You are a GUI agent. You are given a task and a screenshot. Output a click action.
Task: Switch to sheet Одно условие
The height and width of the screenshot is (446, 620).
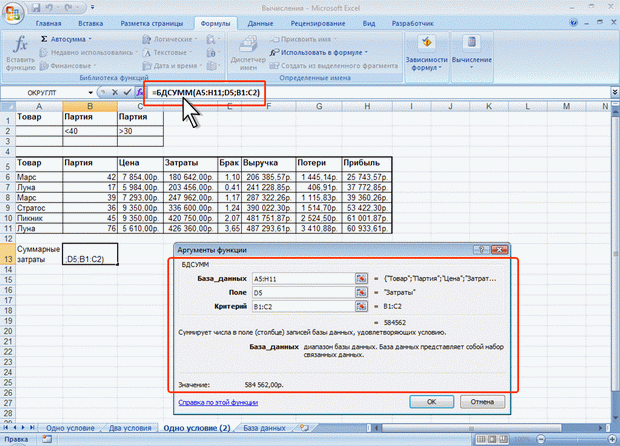tap(70, 428)
